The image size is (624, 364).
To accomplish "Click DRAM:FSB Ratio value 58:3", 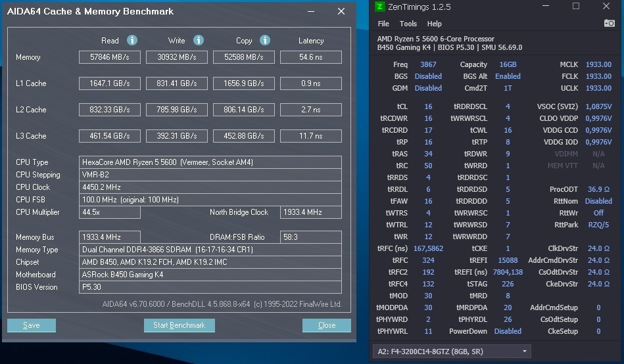I will click(311, 237).
